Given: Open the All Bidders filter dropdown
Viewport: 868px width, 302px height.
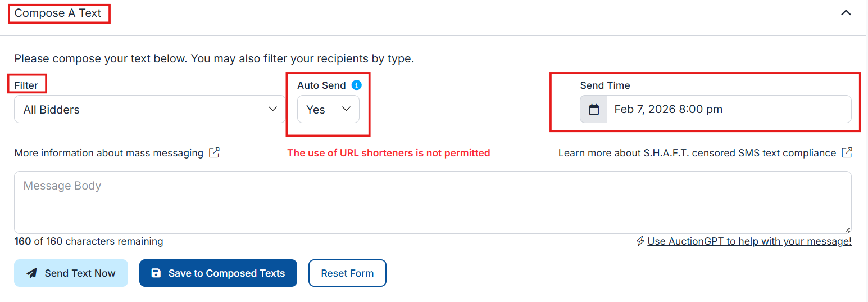Looking at the screenshot, I should [x=149, y=110].
